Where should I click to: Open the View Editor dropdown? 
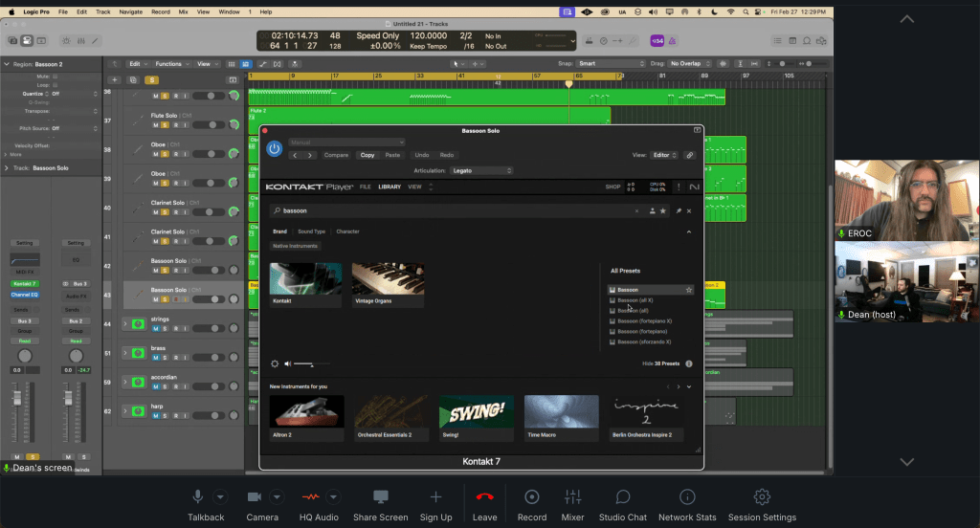click(663, 155)
